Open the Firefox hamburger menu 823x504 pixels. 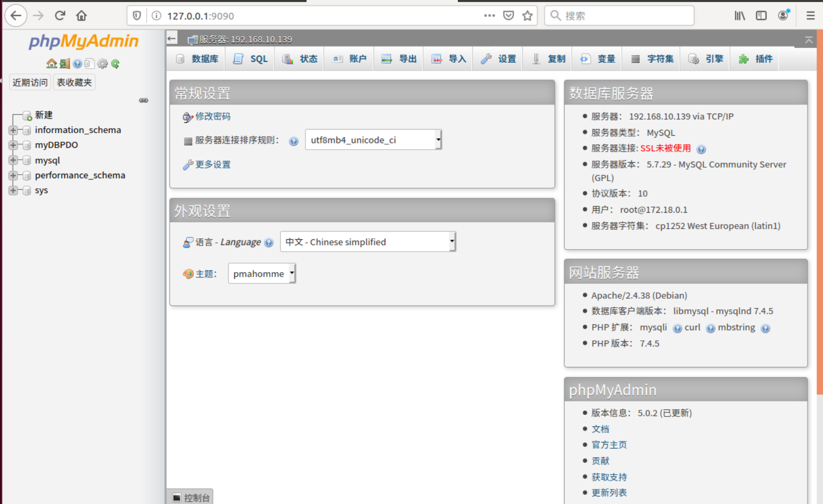tap(810, 16)
